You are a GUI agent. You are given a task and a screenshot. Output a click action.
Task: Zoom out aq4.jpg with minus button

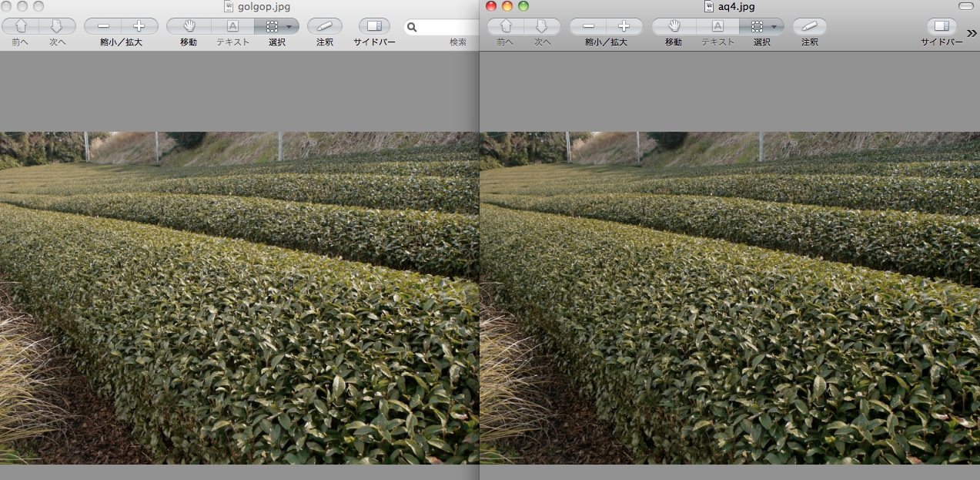coord(588,26)
